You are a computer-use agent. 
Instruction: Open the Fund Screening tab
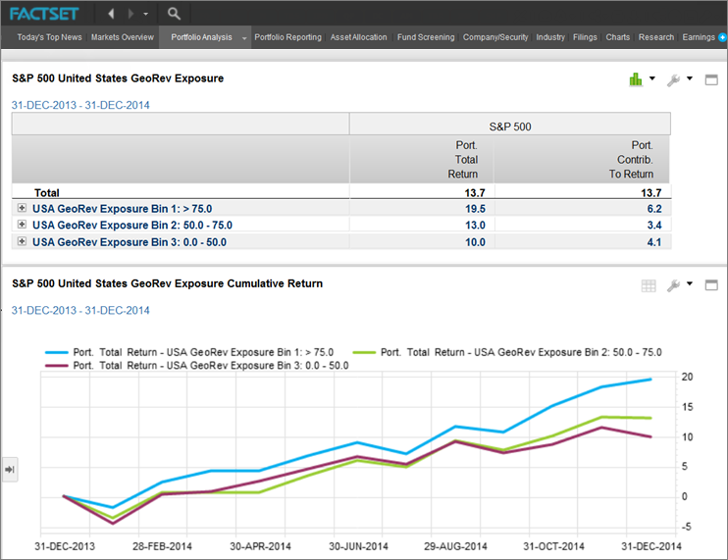[x=426, y=37]
